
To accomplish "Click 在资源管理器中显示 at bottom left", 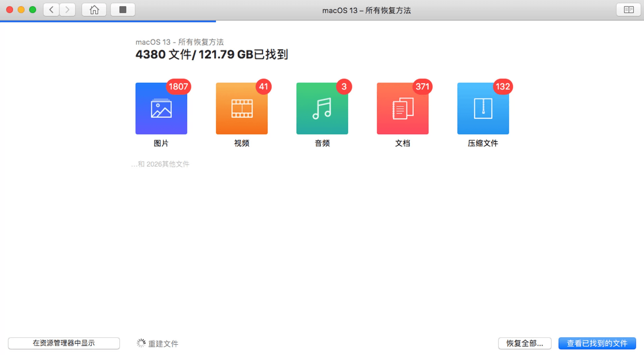I will click(x=64, y=343).
